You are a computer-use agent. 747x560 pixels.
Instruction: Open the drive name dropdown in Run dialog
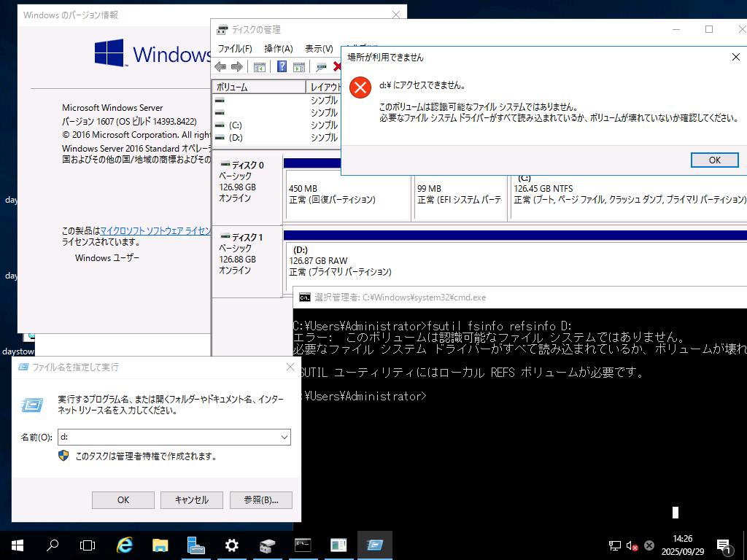(x=285, y=437)
